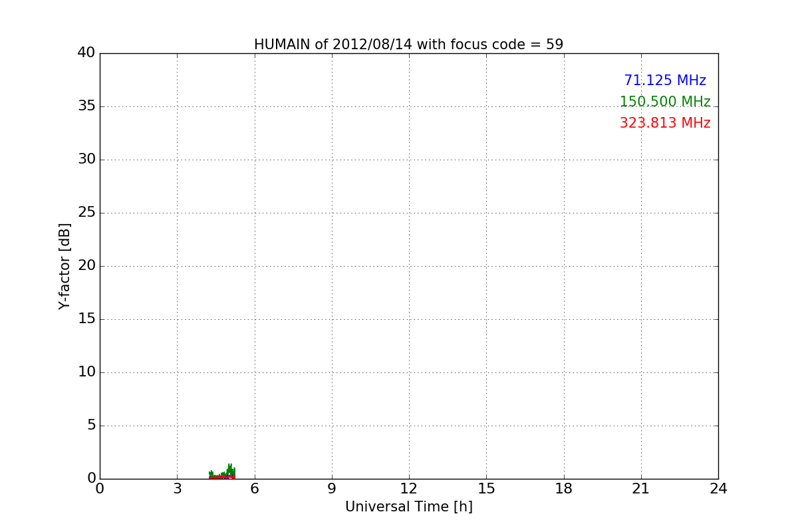Click the y-axis tick value 15

86,319
